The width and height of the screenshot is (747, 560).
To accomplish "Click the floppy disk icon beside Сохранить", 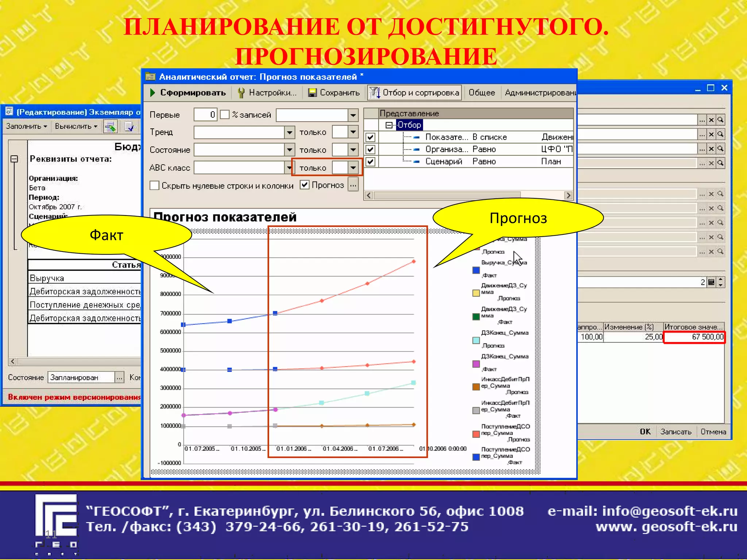I will point(312,93).
